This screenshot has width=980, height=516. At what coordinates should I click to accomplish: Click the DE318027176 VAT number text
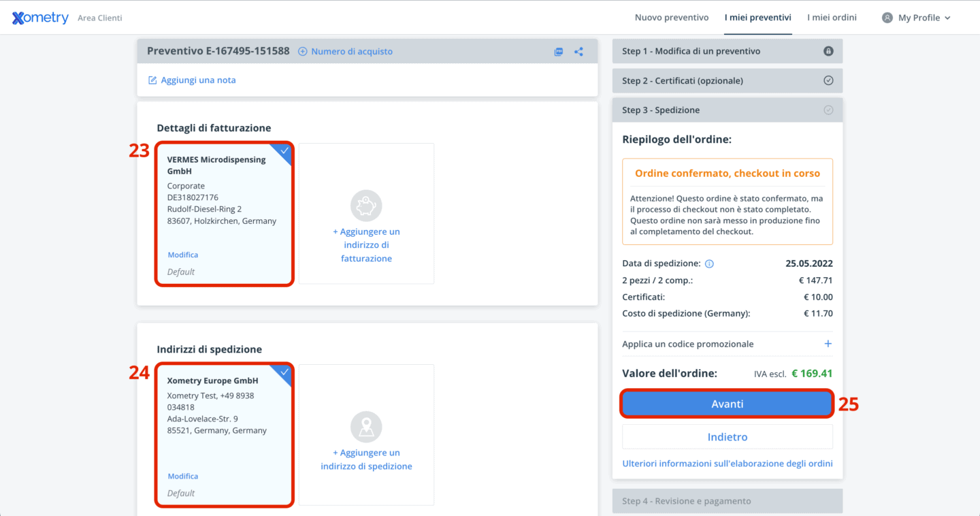[x=193, y=197]
